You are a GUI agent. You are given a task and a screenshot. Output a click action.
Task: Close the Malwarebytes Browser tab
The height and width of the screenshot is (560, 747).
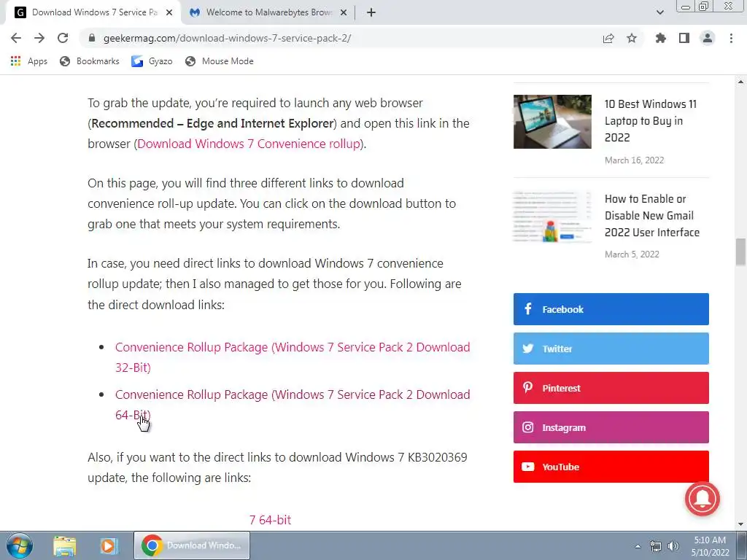click(344, 12)
